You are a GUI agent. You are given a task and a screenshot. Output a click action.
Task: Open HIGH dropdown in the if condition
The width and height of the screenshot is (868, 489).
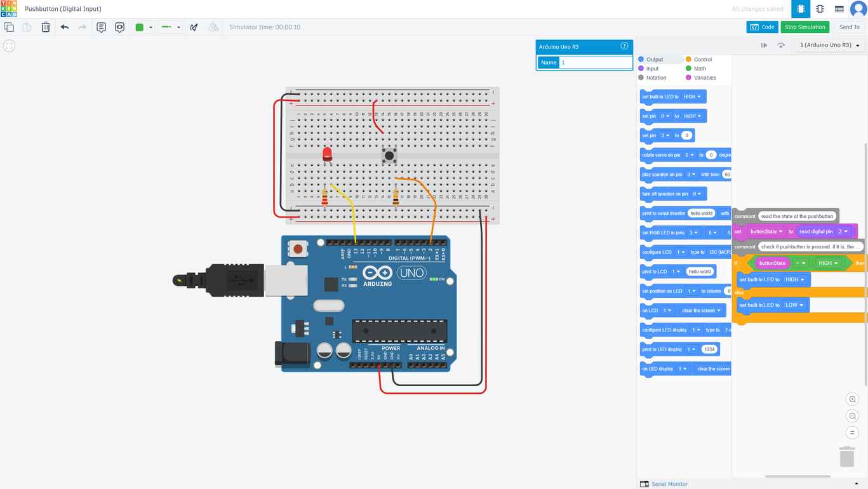pos(827,263)
